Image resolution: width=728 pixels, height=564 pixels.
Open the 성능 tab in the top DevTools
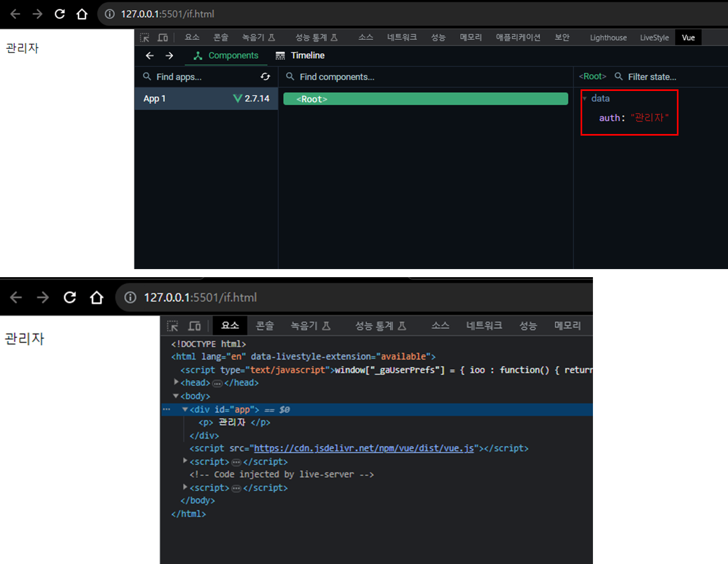(x=438, y=37)
